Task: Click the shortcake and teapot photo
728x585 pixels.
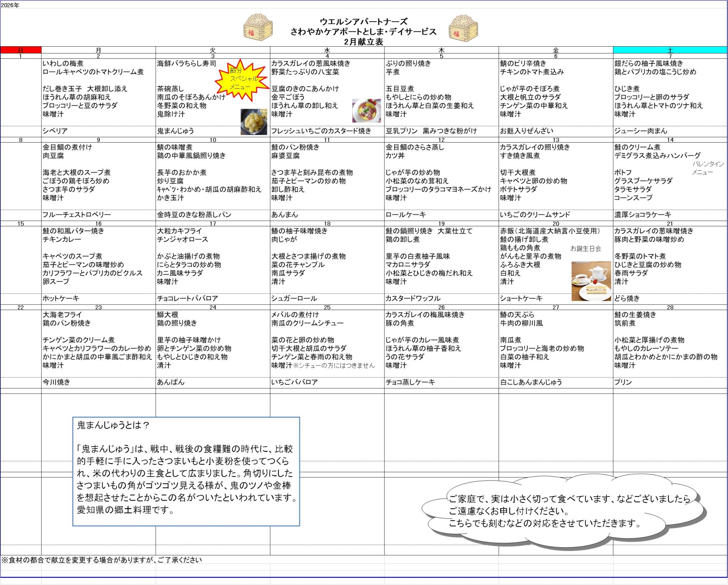Action: coord(591,281)
